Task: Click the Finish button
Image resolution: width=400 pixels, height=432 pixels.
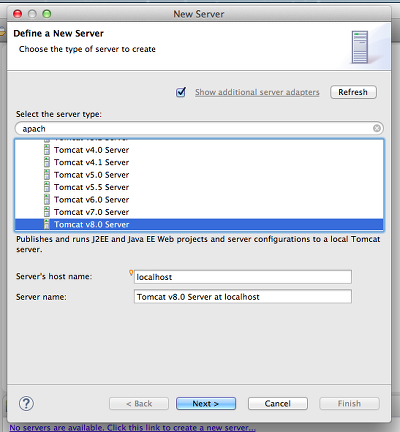Action: pyautogui.click(x=349, y=404)
